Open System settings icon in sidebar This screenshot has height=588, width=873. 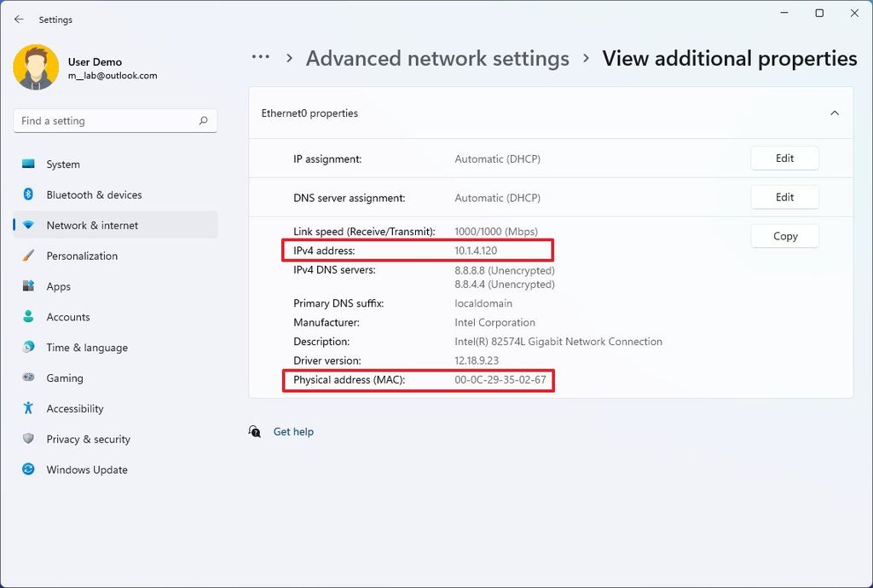click(28, 164)
